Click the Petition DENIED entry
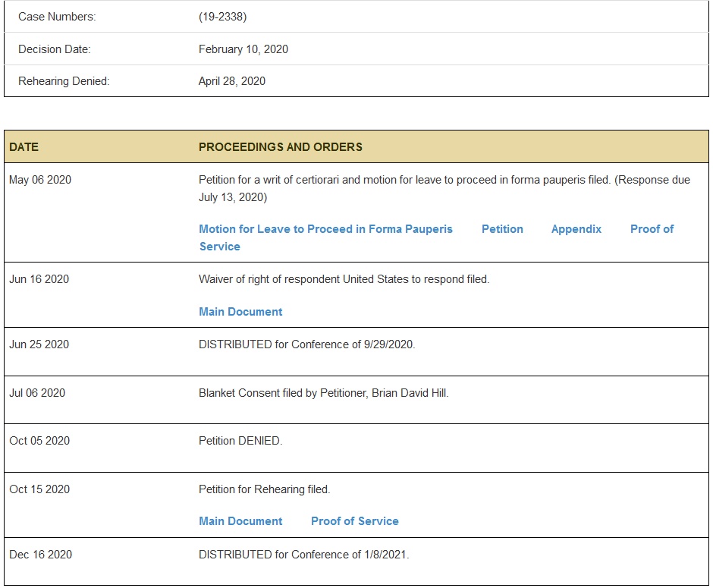This screenshot has height=588, width=713. tap(240, 441)
